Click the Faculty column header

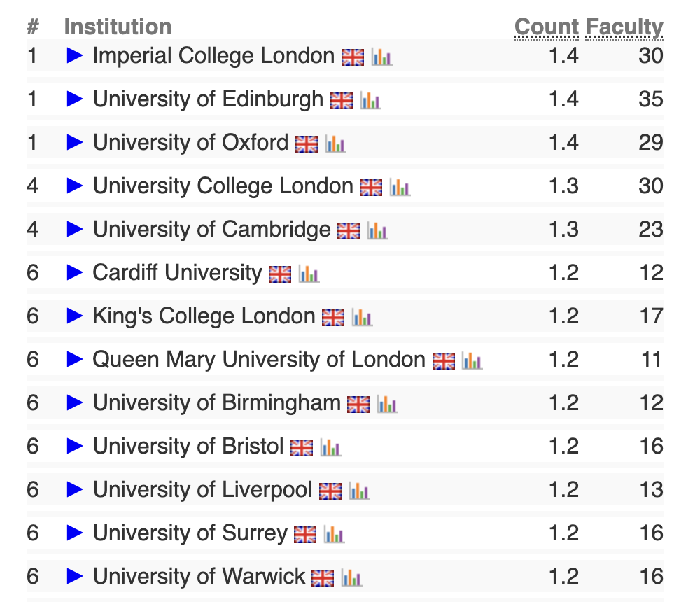coord(624,27)
